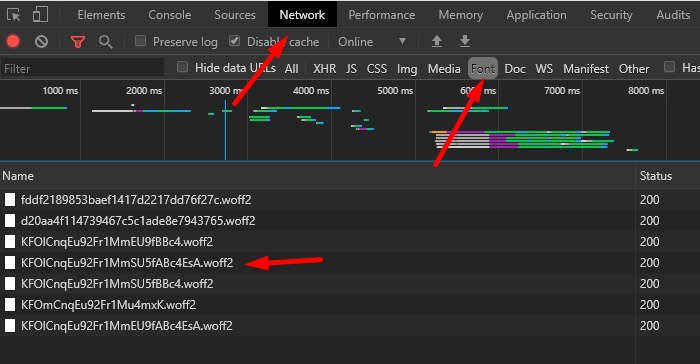The image size is (700, 364).
Task: Enable the Preserve log checkbox
Action: pyautogui.click(x=140, y=41)
